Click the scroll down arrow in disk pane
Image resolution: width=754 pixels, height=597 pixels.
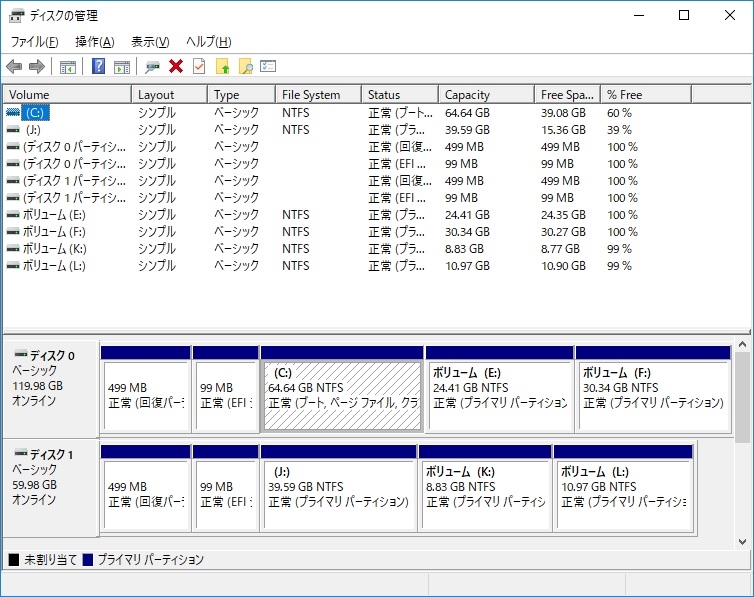click(743, 541)
